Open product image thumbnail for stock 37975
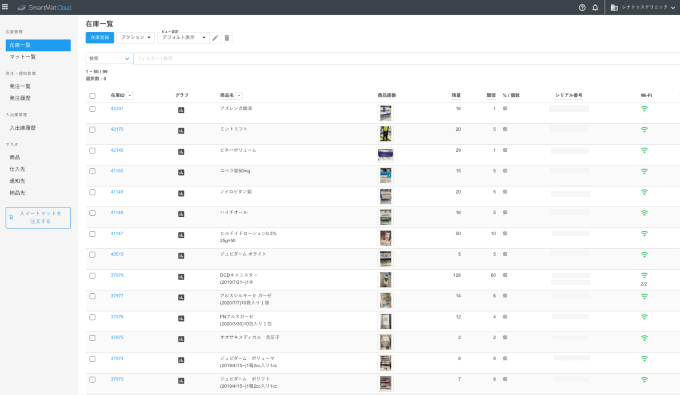 385,342
